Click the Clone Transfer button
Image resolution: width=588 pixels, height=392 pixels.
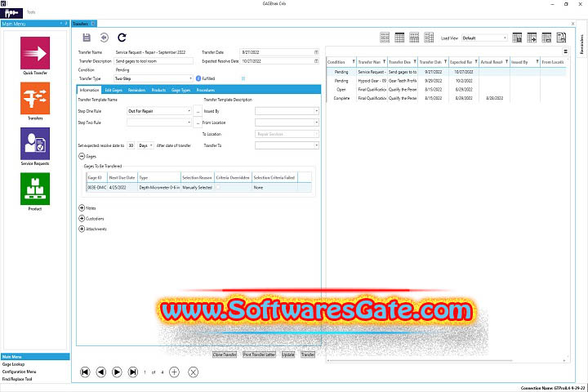(x=225, y=354)
